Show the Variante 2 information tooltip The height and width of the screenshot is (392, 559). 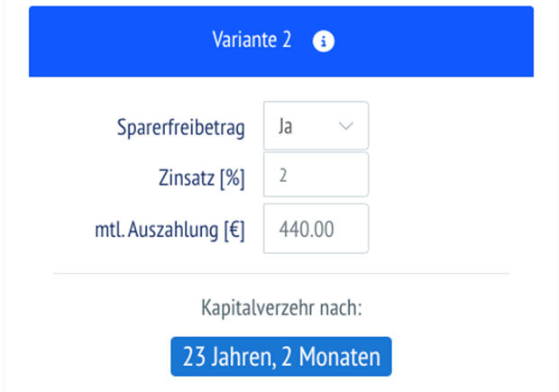click(323, 41)
